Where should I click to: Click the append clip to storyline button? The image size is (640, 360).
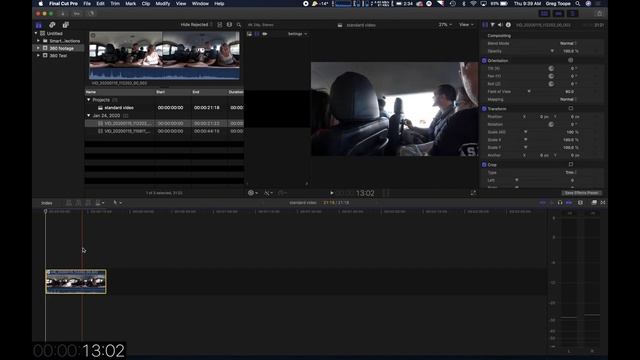88,202
